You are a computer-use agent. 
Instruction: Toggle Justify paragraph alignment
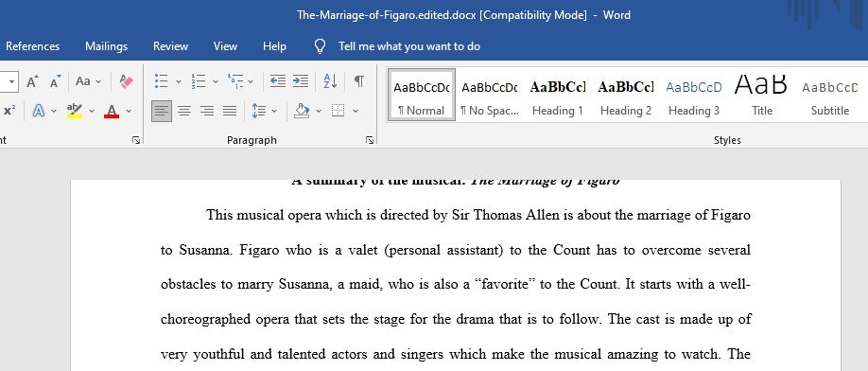230,112
